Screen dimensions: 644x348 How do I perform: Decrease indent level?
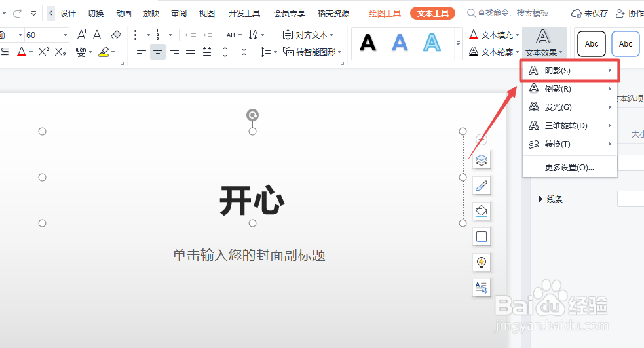coord(191,35)
